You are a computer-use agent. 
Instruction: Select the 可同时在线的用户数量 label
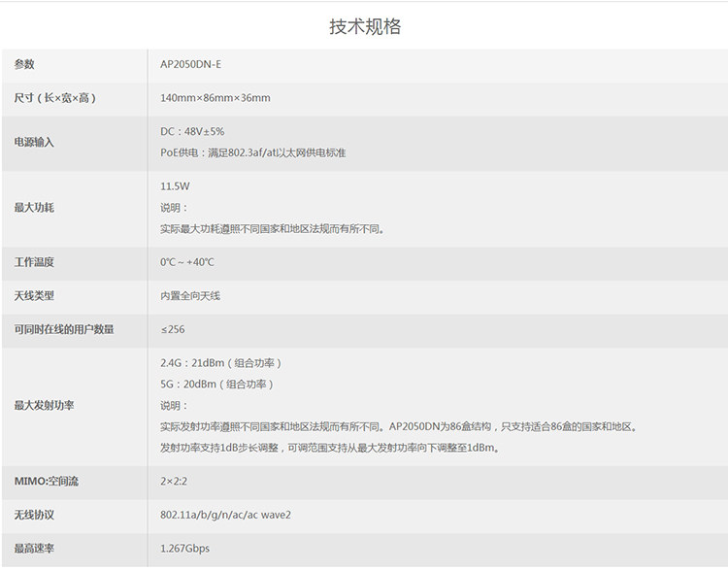click(x=64, y=329)
